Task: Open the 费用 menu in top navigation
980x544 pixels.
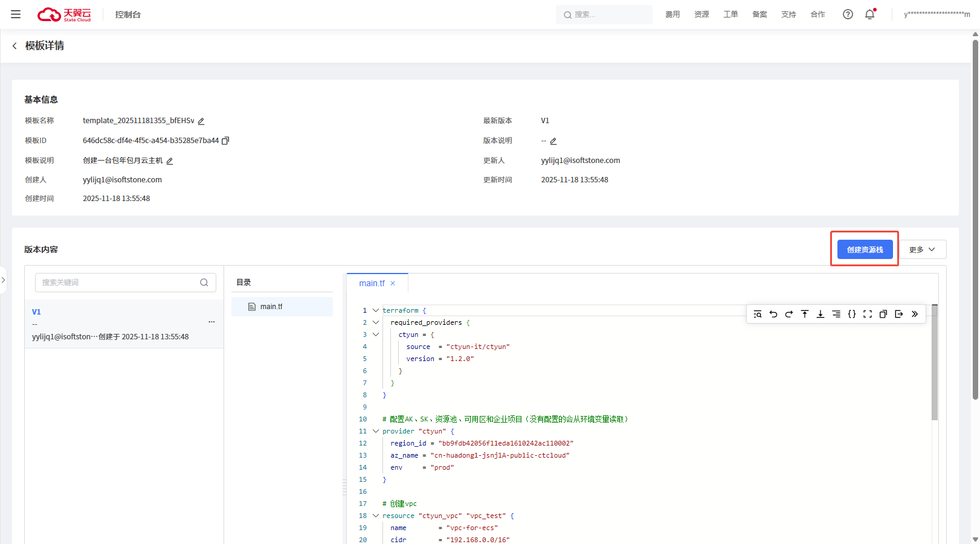Action: 672,14
